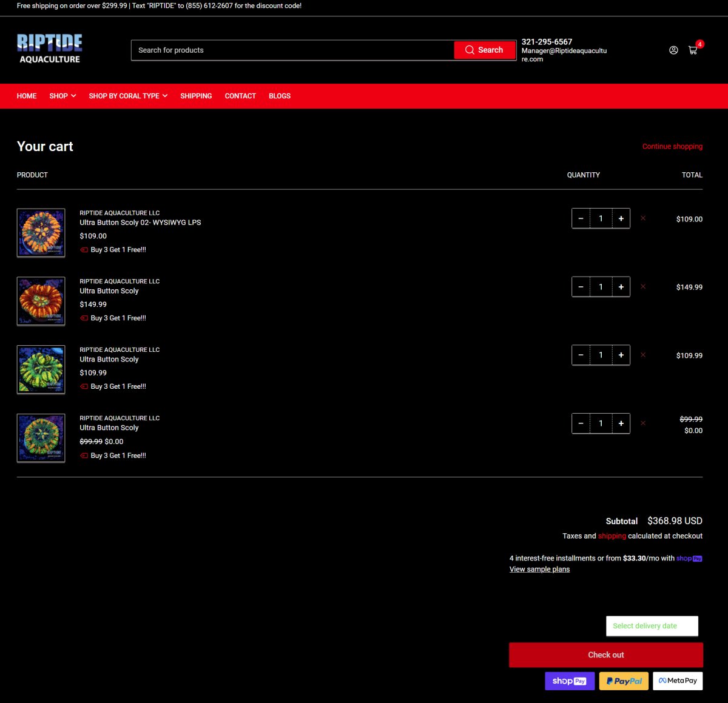
Task: Expand the Shop By Coral Type menu
Action: (x=128, y=96)
